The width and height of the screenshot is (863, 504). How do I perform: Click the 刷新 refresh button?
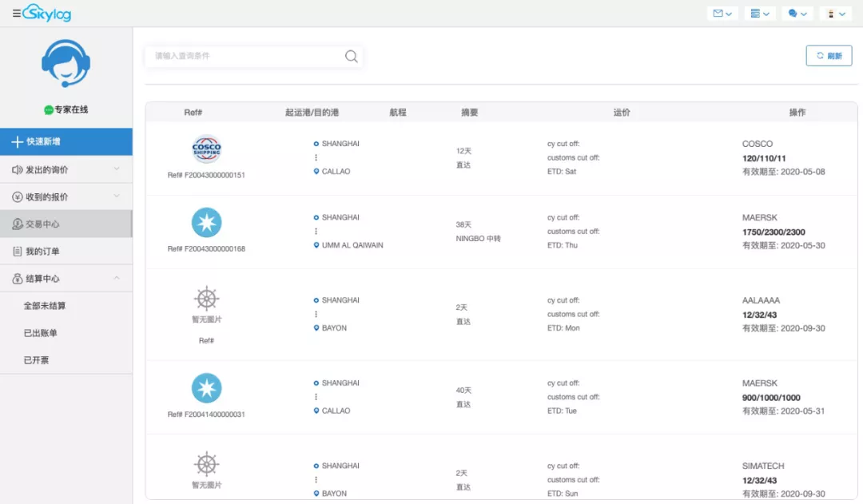(x=829, y=56)
